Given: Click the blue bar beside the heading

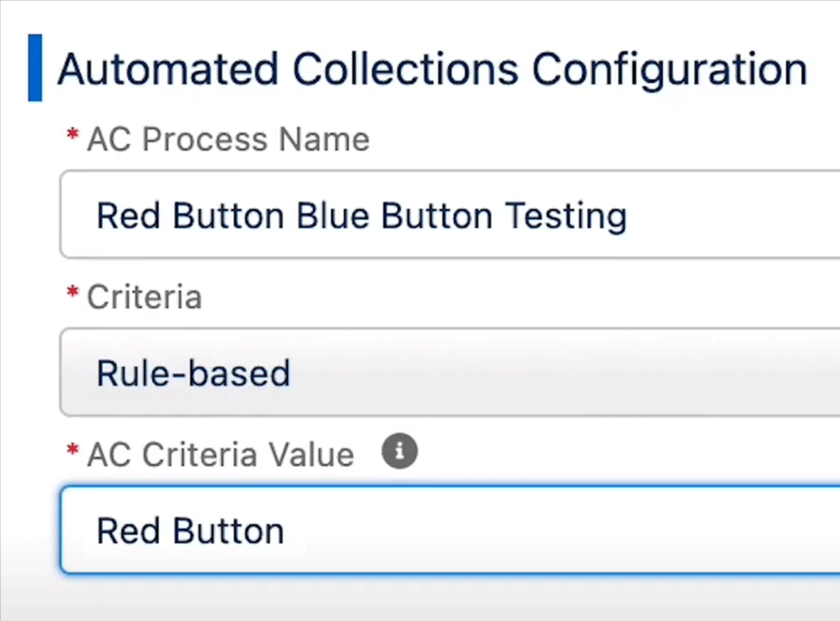Looking at the screenshot, I should click(35, 68).
